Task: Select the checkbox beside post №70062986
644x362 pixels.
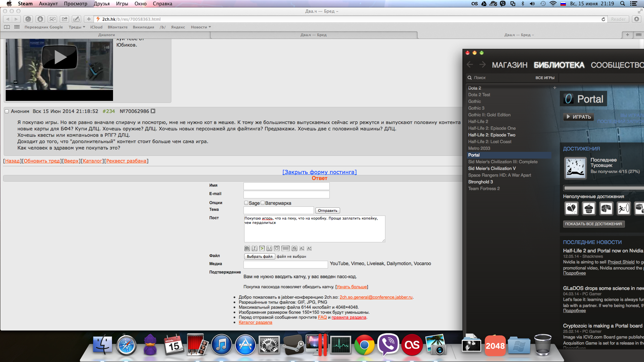Action: pyautogui.click(x=6, y=111)
